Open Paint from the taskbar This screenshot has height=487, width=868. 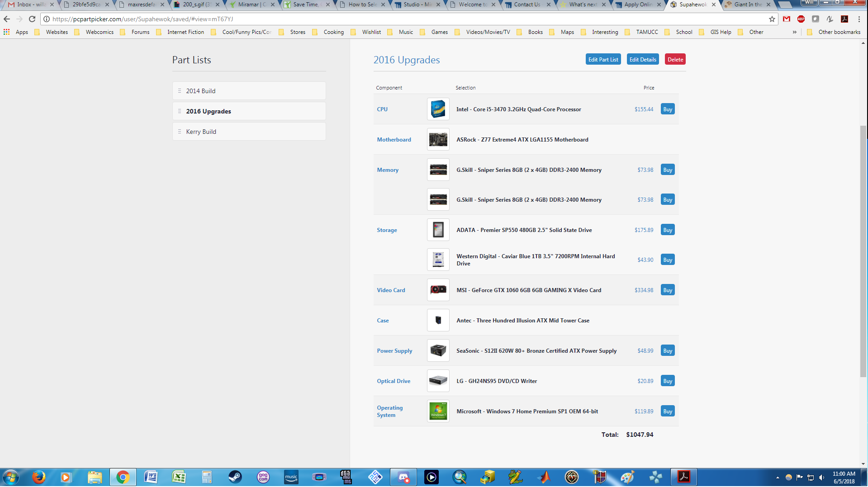tap(627, 477)
